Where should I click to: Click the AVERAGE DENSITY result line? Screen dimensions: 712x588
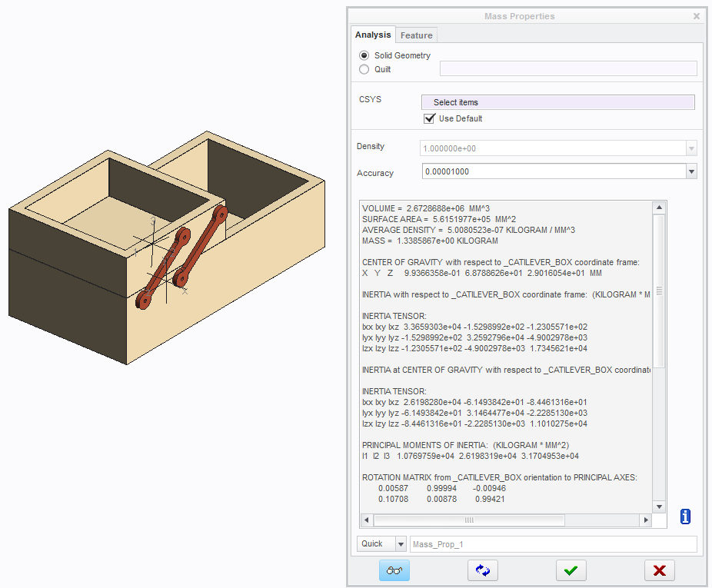(468, 231)
